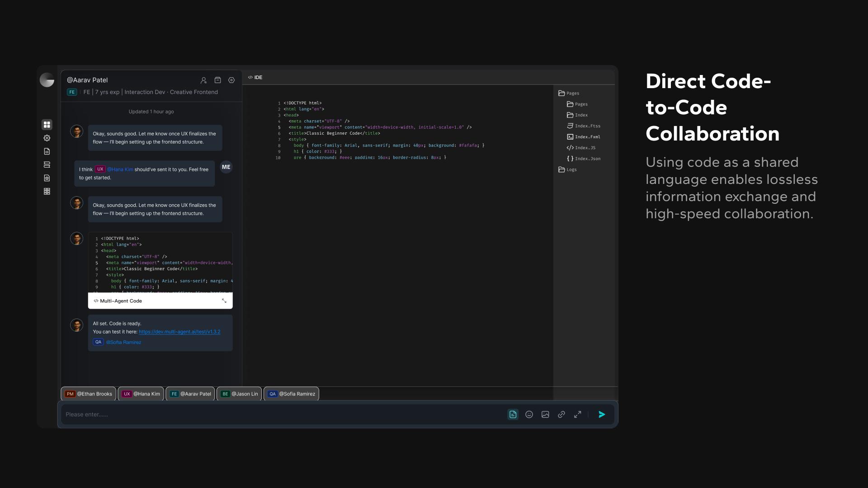Viewport: 868px width, 488px height.
Task: Select the @Jason Lin BE agent tab
Action: pos(239,394)
